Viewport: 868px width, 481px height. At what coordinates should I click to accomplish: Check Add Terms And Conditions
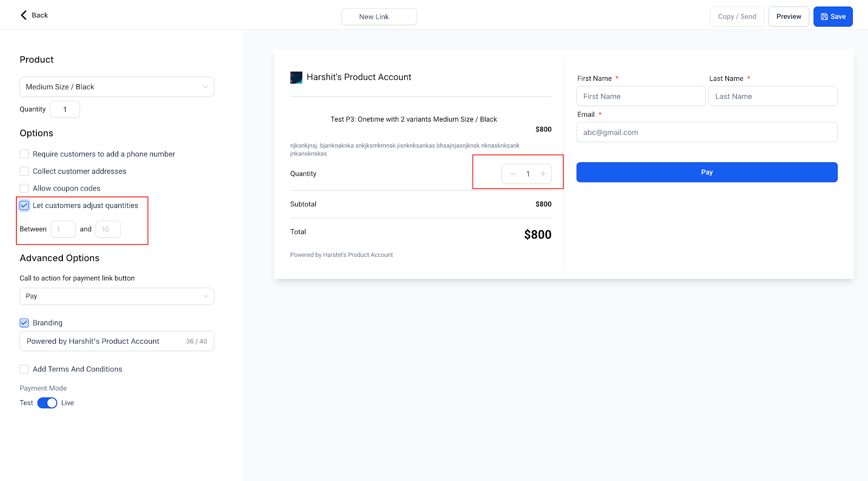[24, 369]
